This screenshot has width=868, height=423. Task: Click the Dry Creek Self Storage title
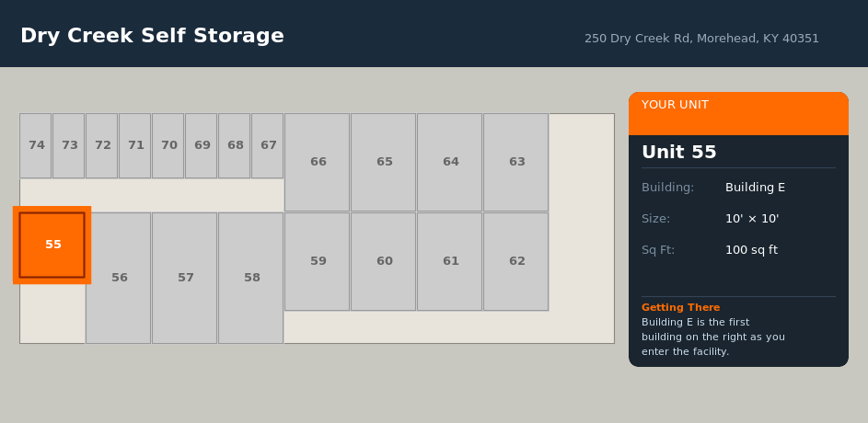coord(152,36)
